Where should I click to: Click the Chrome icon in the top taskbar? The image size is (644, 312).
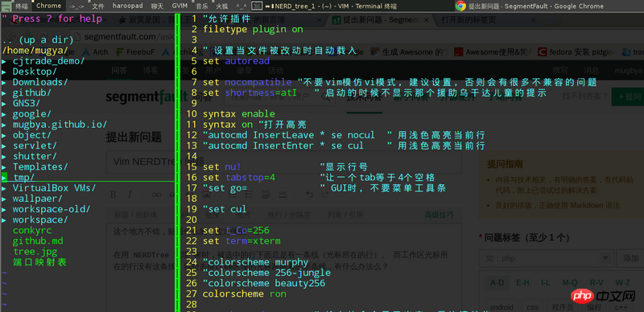[x=460, y=6]
